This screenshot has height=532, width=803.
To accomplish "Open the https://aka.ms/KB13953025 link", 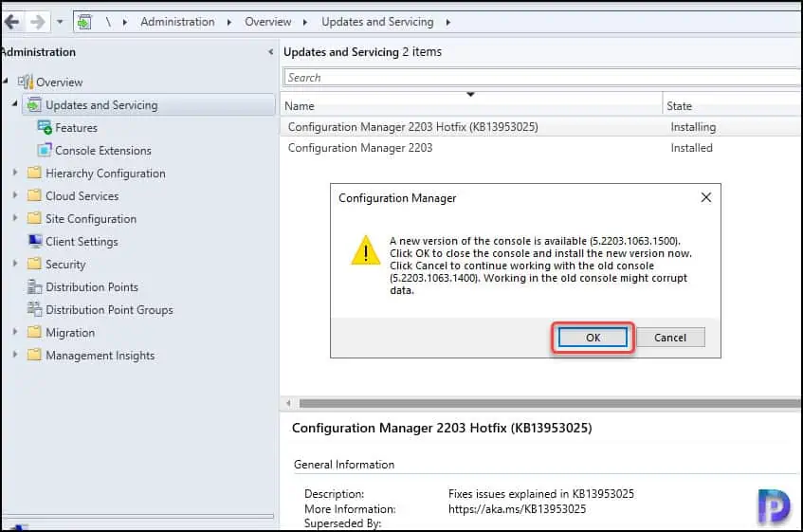I will pyautogui.click(x=517, y=509).
